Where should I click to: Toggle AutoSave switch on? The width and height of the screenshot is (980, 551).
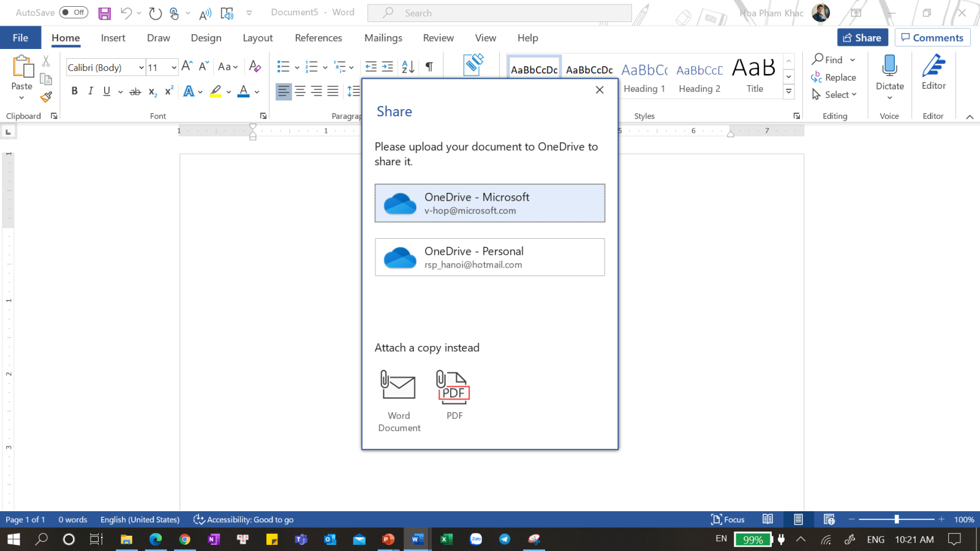click(x=73, y=12)
